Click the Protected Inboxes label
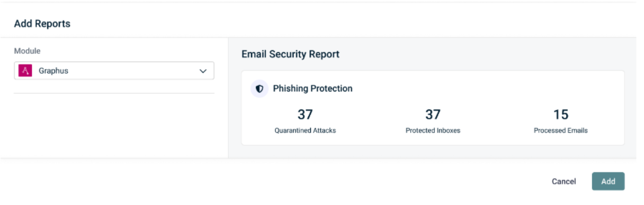The image size is (644, 205). tap(433, 131)
